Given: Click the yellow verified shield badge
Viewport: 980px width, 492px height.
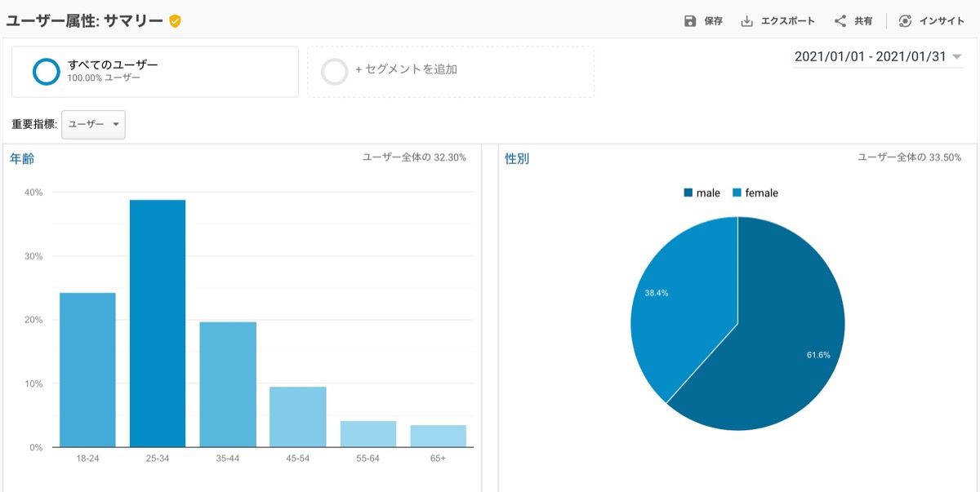Looking at the screenshot, I should (175, 21).
